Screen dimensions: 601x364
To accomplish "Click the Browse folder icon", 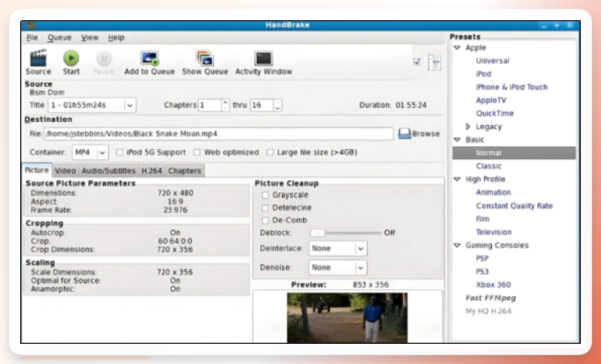I will (405, 133).
